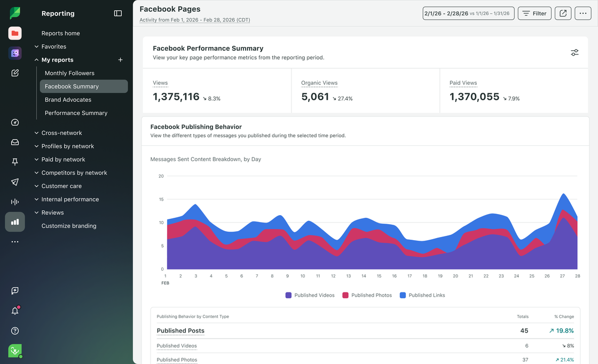This screenshot has height=364, width=598.
Task: Open the report more options menu
Action: (x=583, y=13)
